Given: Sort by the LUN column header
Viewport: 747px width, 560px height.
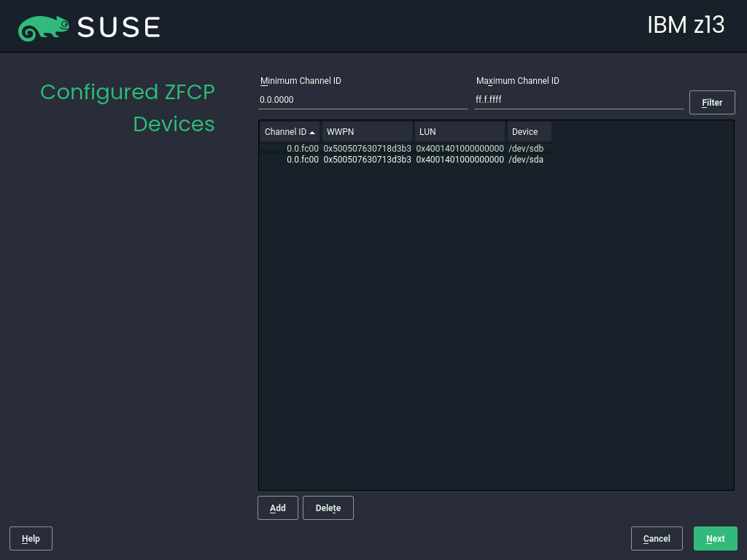Looking at the screenshot, I should (460, 132).
